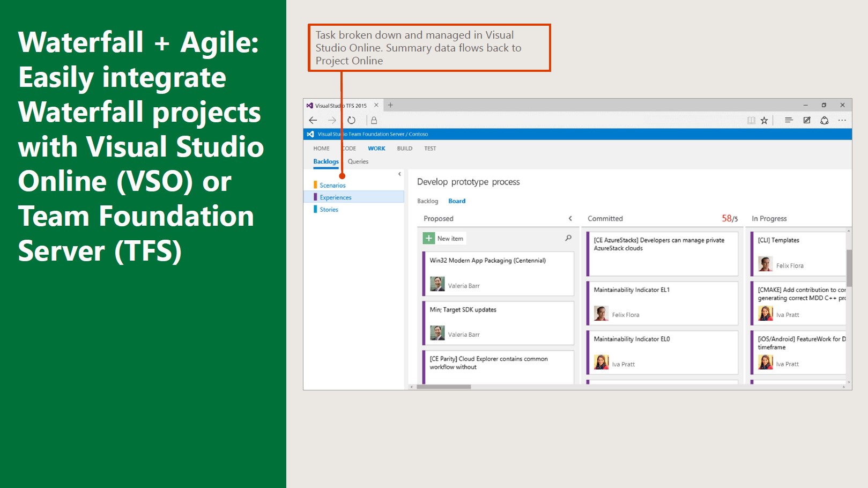Click Iva Pratt avatar on iOS/Android card
The height and width of the screenshot is (488, 868).
766,363
